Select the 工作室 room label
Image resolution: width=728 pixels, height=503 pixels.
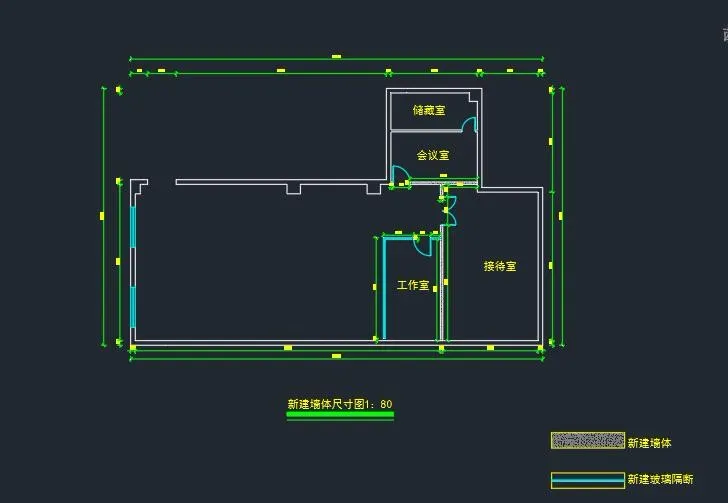tap(413, 285)
